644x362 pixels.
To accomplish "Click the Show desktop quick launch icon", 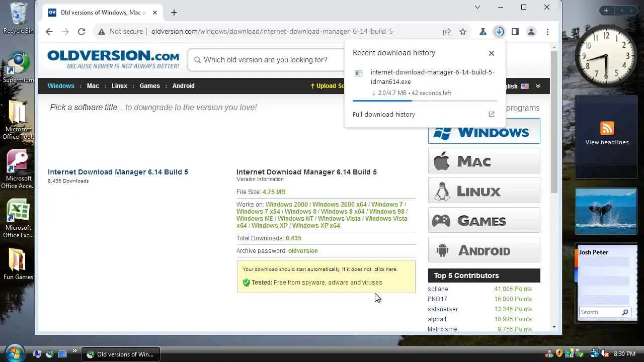I will click(x=62, y=354).
